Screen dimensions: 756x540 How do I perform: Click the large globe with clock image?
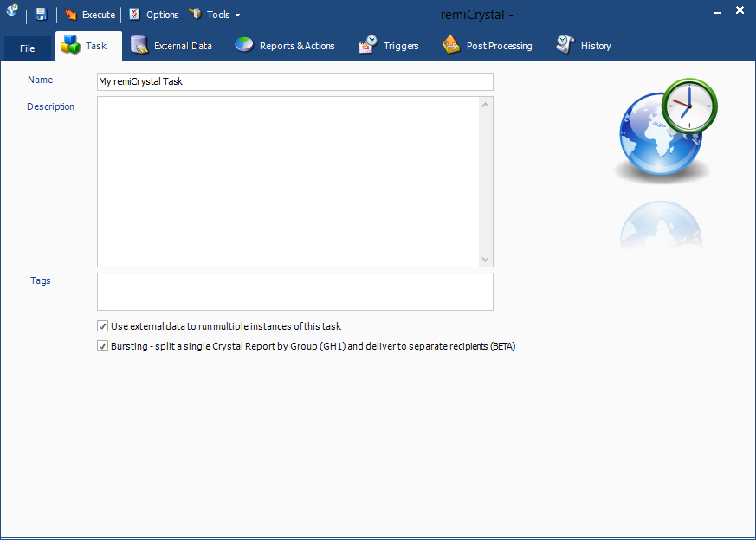coord(665,130)
